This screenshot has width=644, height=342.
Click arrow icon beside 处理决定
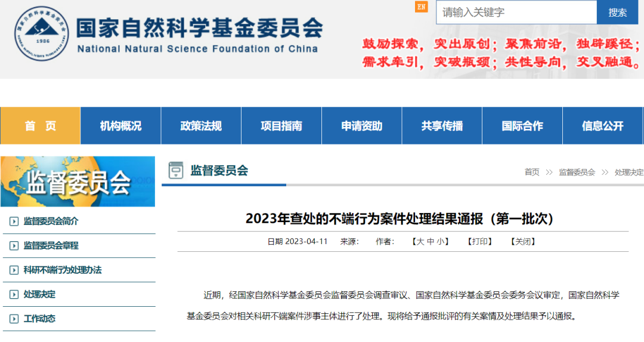(14, 294)
